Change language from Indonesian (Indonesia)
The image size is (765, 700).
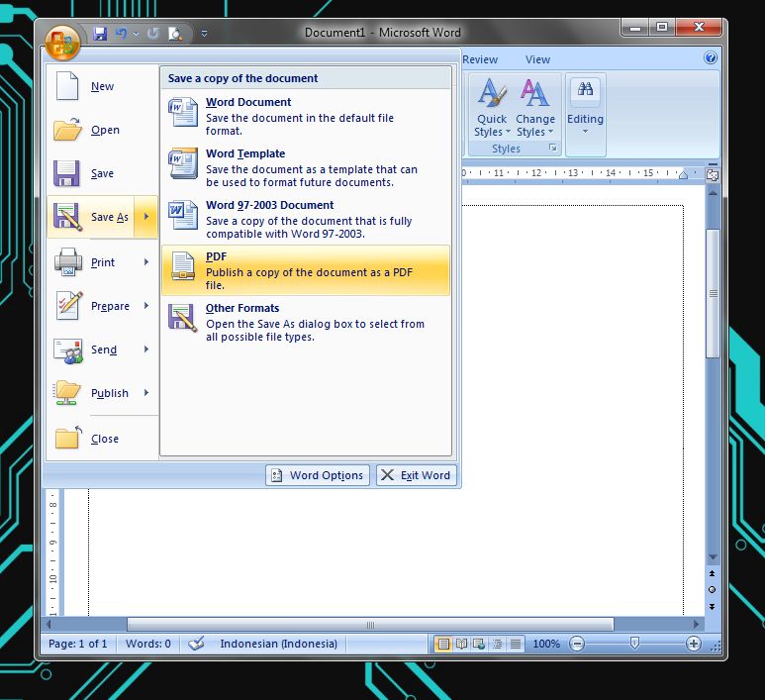[x=278, y=644]
